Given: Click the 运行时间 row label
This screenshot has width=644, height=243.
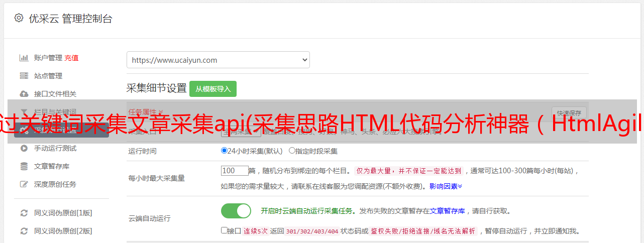Looking at the screenshot, I should tap(143, 151).
